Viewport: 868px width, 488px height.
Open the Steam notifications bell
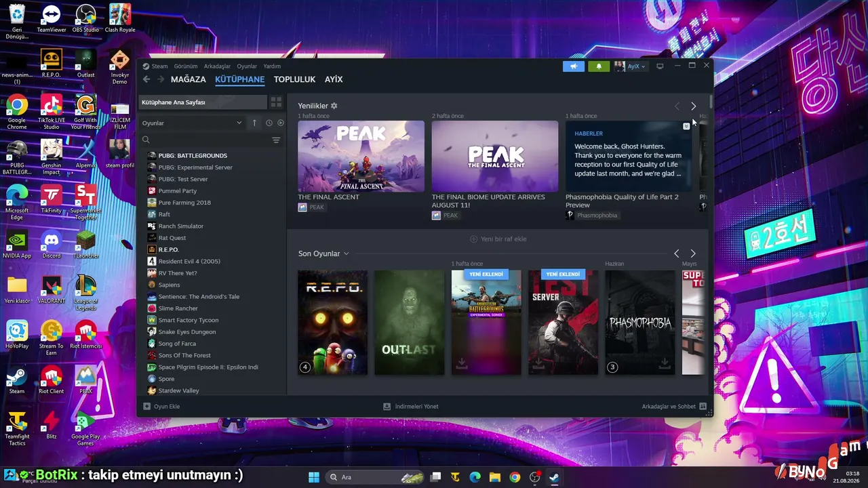pyautogui.click(x=598, y=66)
